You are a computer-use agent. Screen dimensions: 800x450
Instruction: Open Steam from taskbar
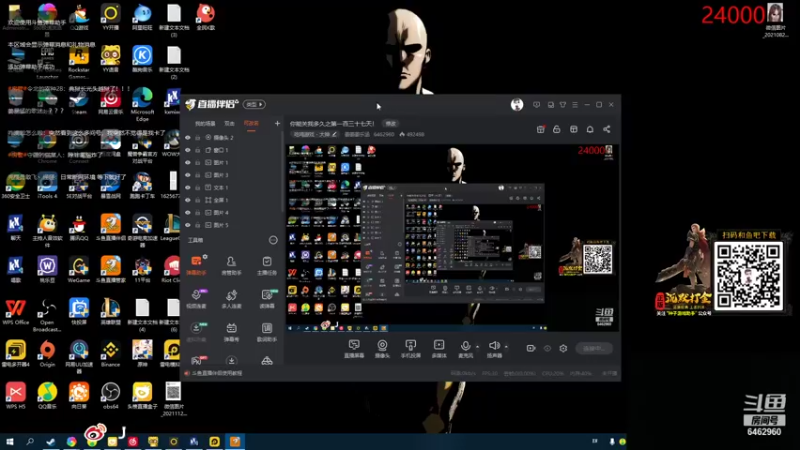pos(51,442)
